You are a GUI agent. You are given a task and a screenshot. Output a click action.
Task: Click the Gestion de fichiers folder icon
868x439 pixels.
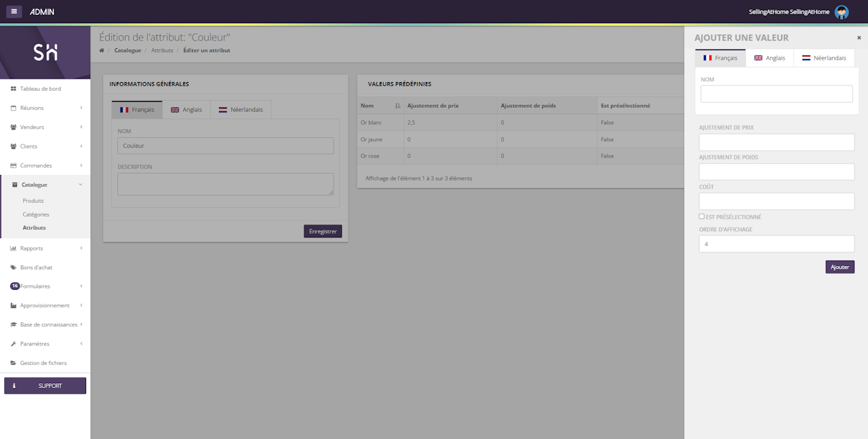pyautogui.click(x=14, y=363)
